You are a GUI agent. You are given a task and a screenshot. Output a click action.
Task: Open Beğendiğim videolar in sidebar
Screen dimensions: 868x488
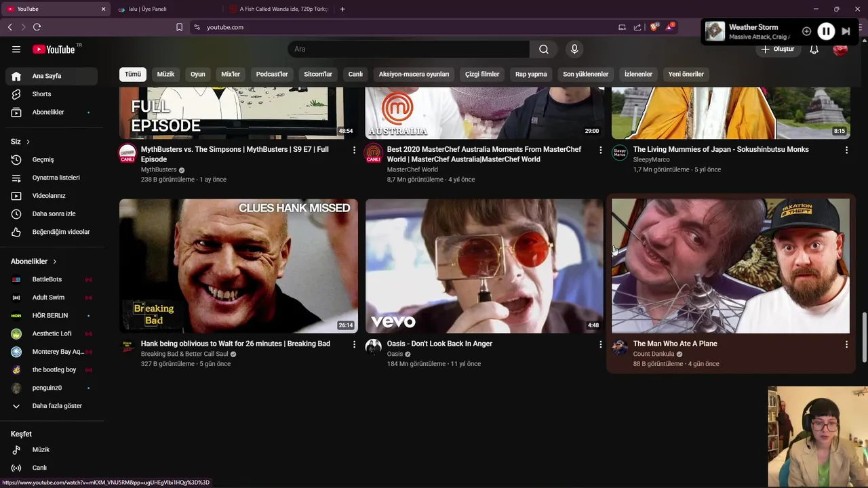coord(51,232)
